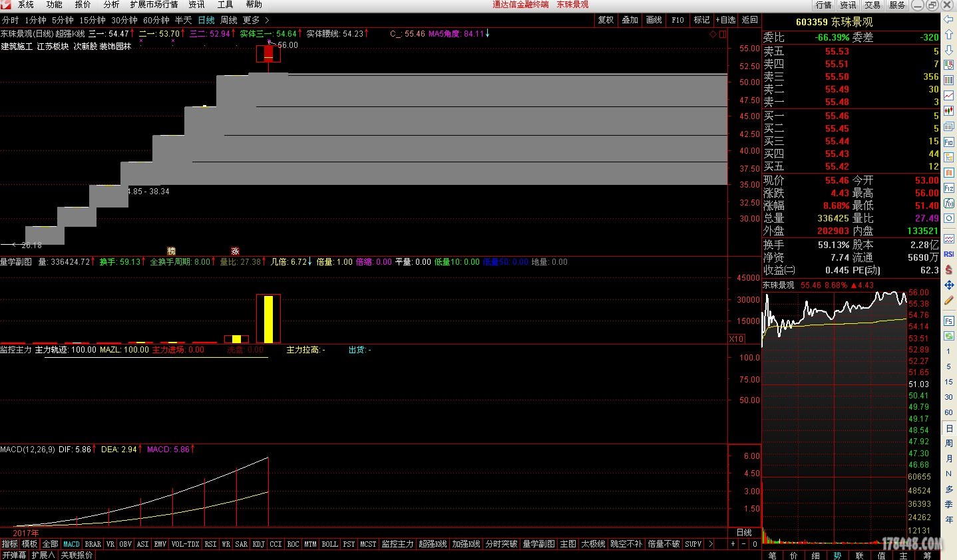Switch to the 15分钟 period

tap(93, 20)
